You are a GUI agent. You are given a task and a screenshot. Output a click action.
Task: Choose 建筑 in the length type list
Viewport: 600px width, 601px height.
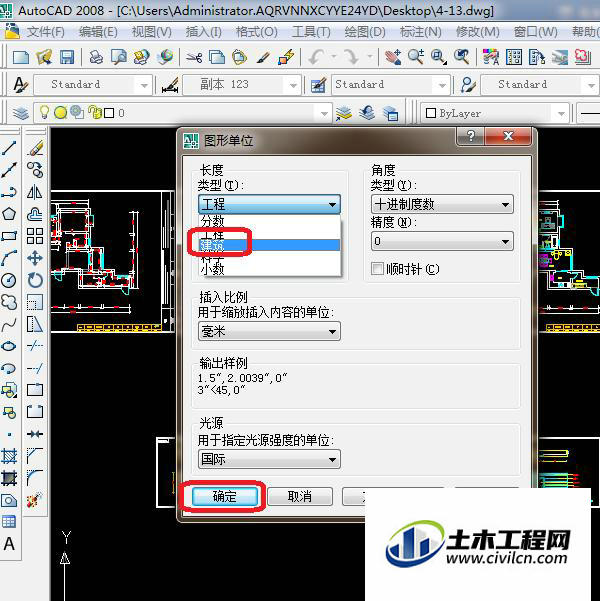coord(270,245)
